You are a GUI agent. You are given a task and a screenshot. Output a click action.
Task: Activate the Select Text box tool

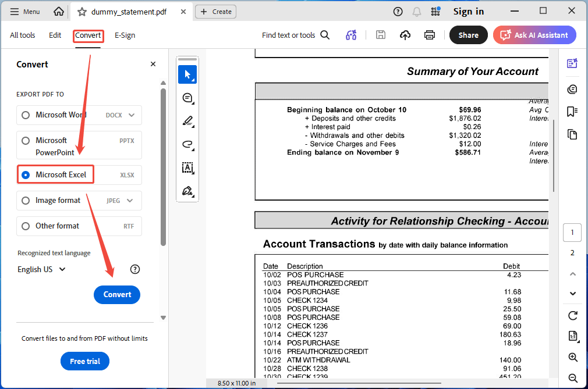tap(187, 167)
